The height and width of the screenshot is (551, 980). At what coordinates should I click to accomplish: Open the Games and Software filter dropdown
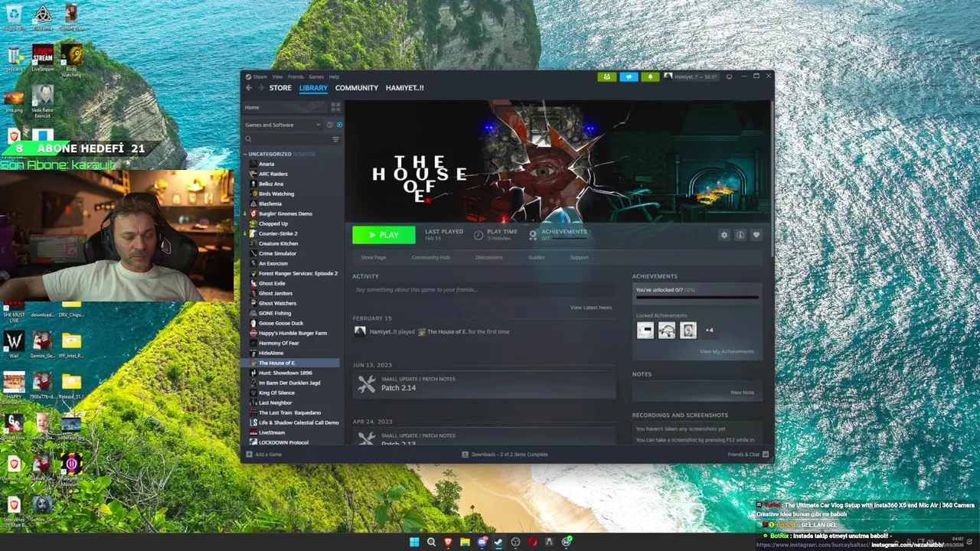[x=283, y=125]
